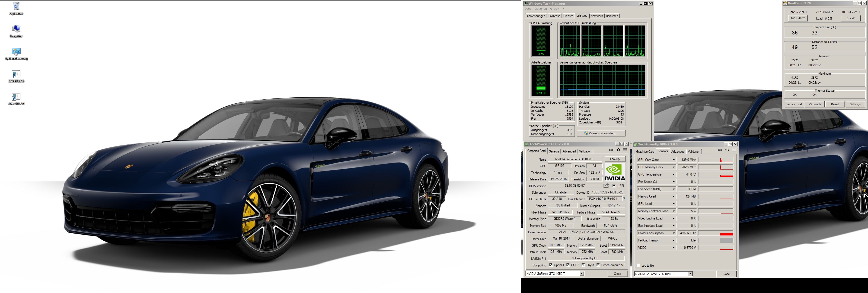Switch to the Prozesse tab in Task-Manager
This screenshot has height=293, width=868.
pos(554,16)
